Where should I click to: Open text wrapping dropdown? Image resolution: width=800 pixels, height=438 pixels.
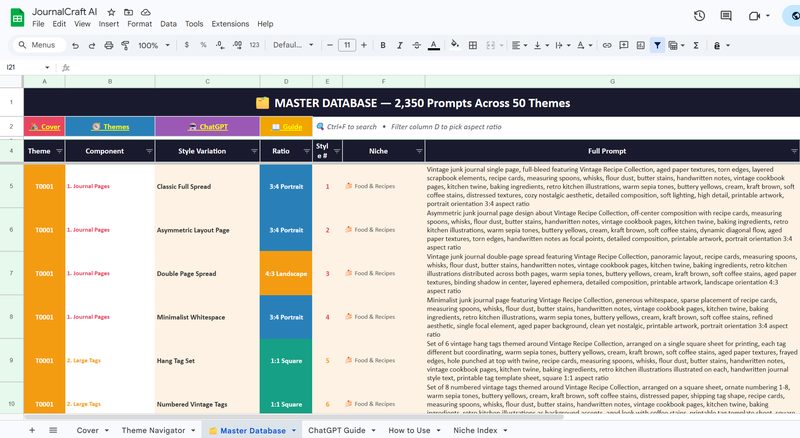pyautogui.click(x=563, y=45)
